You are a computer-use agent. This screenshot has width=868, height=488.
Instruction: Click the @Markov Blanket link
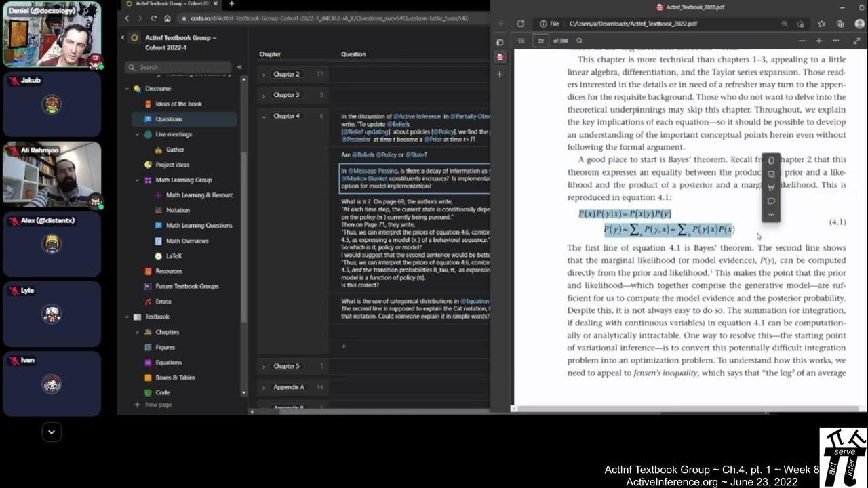pyautogui.click(x=363, y=179)
